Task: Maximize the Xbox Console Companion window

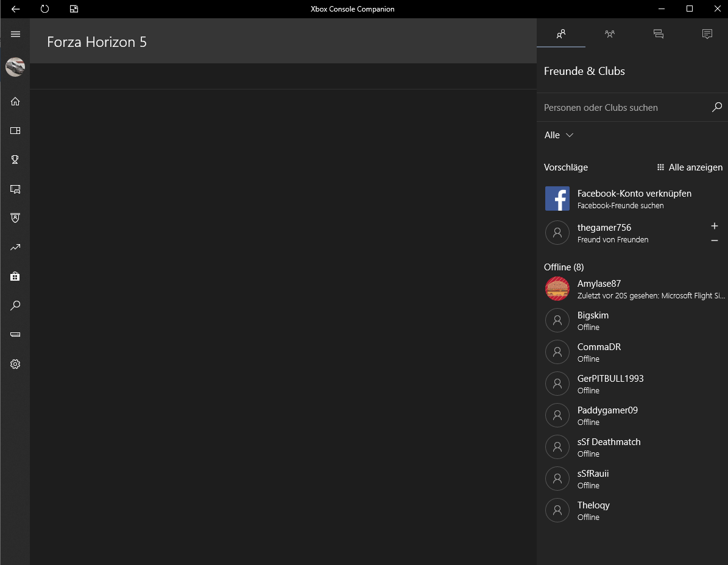Action: [690, 9]
